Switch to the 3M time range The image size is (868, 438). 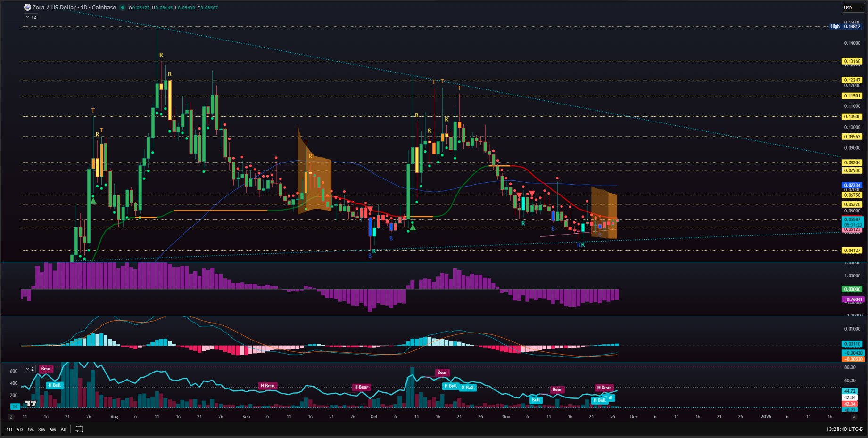coord(41,430)
